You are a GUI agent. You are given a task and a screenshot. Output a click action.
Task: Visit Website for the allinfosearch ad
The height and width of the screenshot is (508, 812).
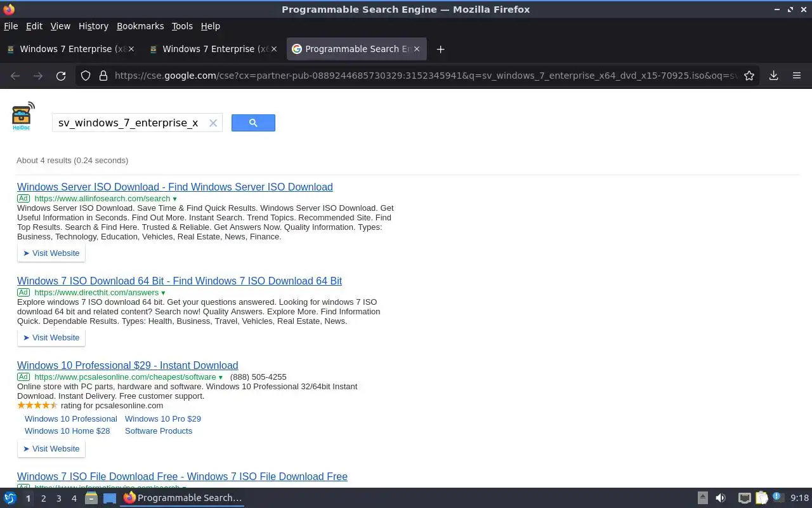[x=51, y=253]
